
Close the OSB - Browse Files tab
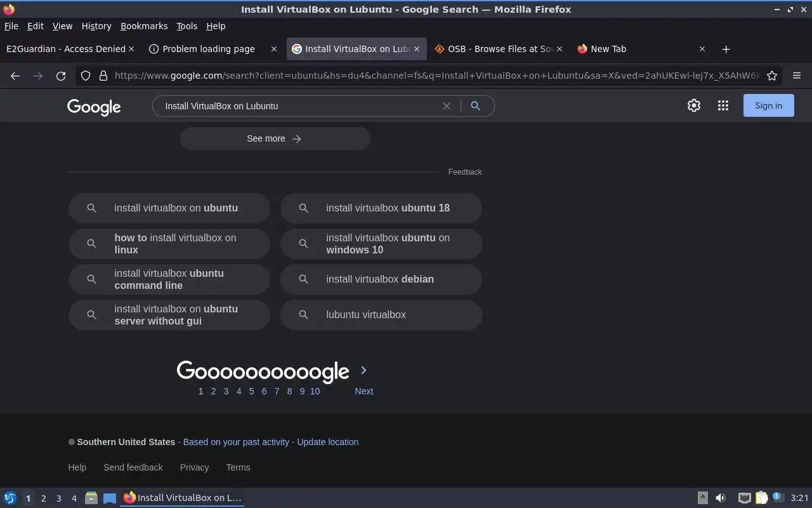click(560, 49)
